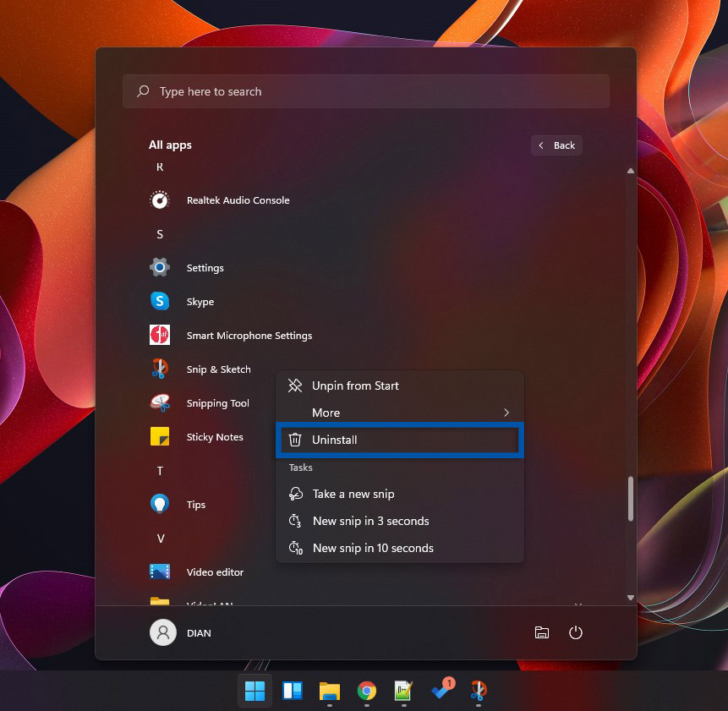Click the scroll-up arrow on the app list
This screenshot has height=711, width=728.
pos(631,171)
